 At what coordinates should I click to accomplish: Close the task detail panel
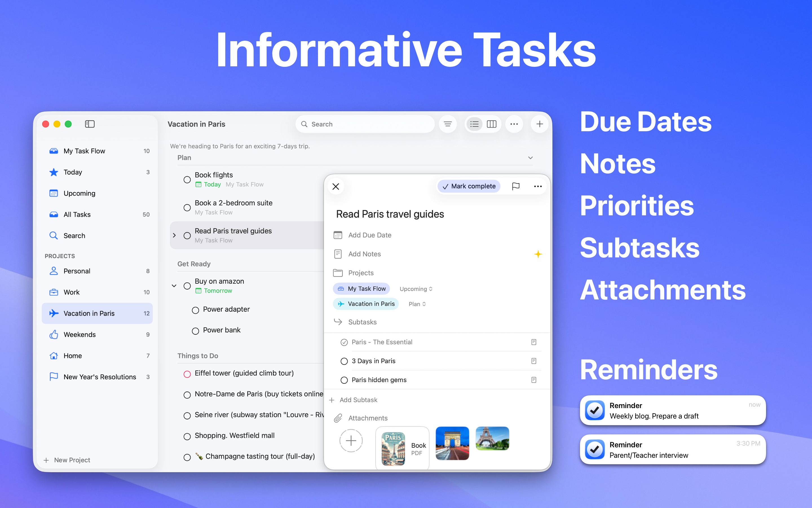pos(336,187)
